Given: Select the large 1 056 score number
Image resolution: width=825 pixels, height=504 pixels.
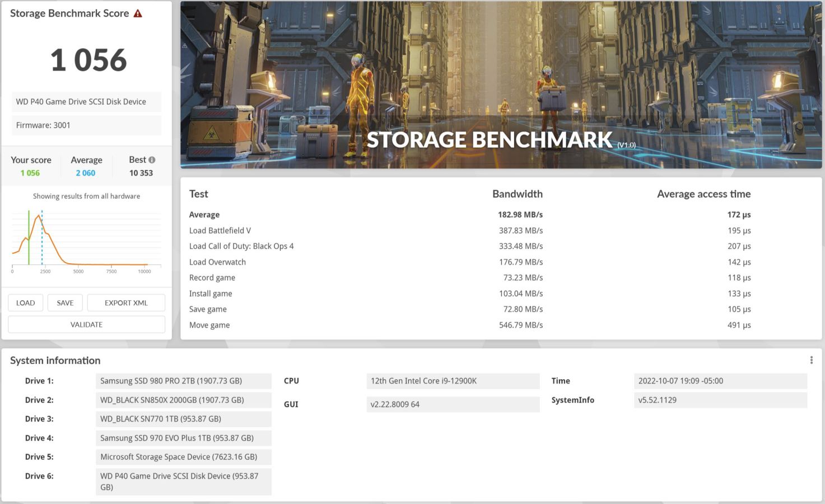Looking at the screenshot, I should [88, 60].
